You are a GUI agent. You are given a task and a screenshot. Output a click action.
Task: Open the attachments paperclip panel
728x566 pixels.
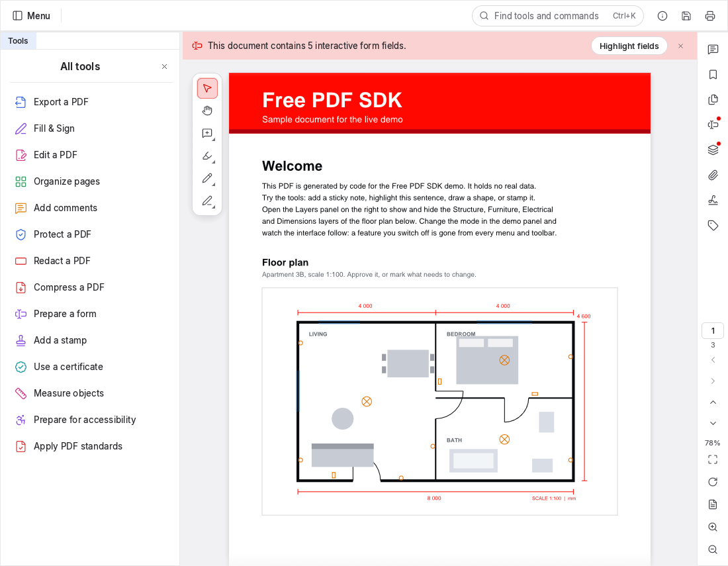click(x=713, y=175)
